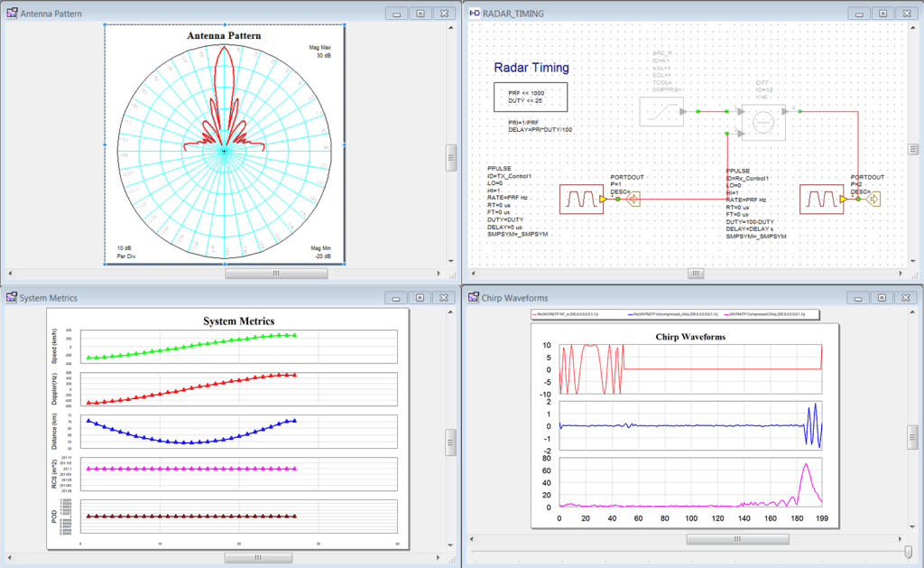
Task: Click the Antenna Pattern scroll-right arrow
Action: click(439, 274)
